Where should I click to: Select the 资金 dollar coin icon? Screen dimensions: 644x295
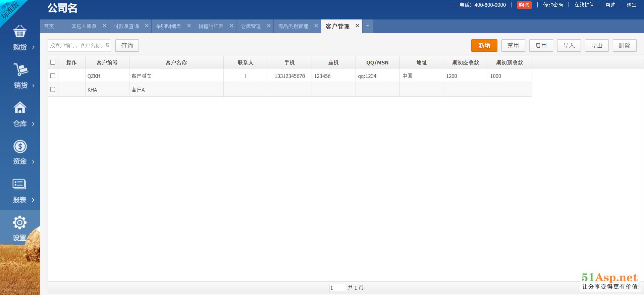tap(20, 146)
